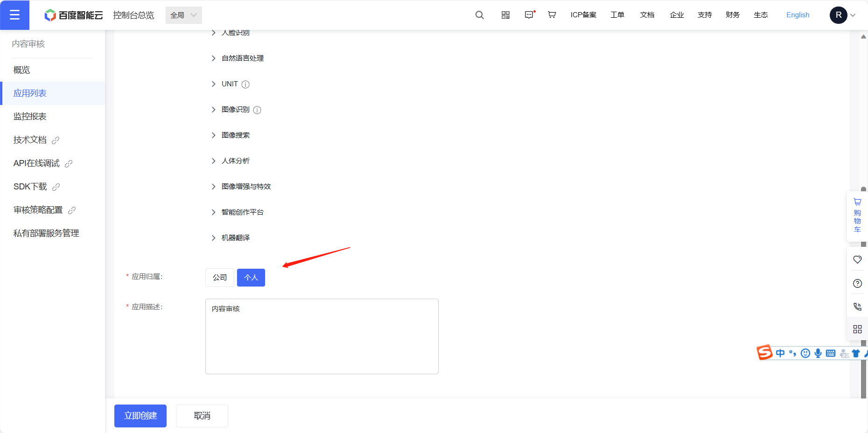Toggle the Sogou punctuation mode icon
The image size is (868, 433).
[x=792, y=353]
